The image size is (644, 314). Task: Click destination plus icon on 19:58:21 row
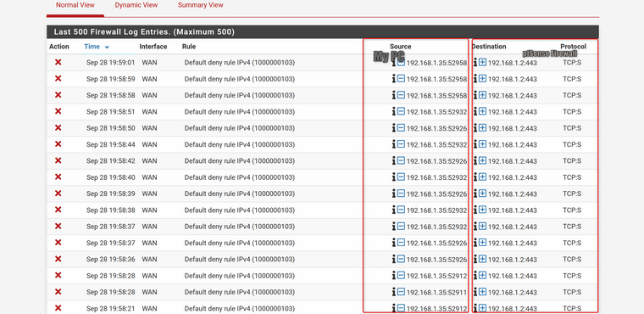[483, 308]
